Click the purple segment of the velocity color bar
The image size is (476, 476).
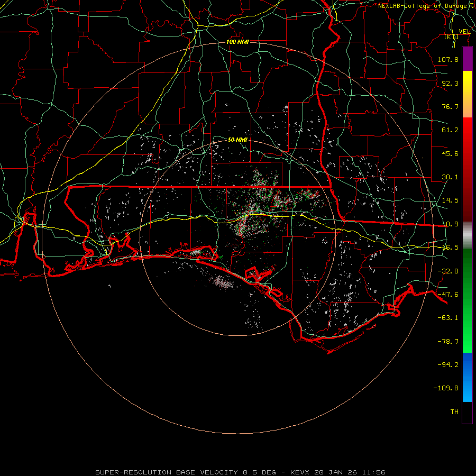[467, 59]
